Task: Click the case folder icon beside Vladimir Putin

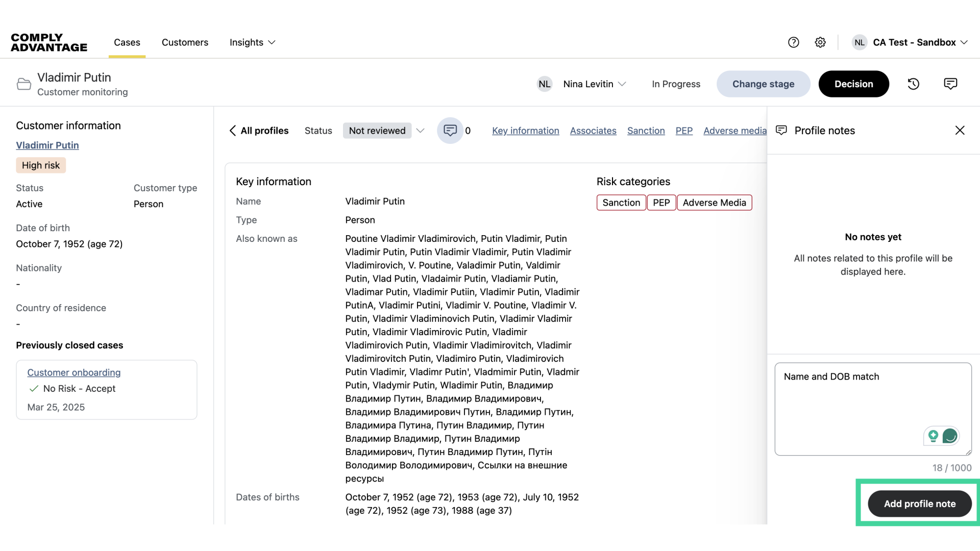Action: tap(23, 84)
